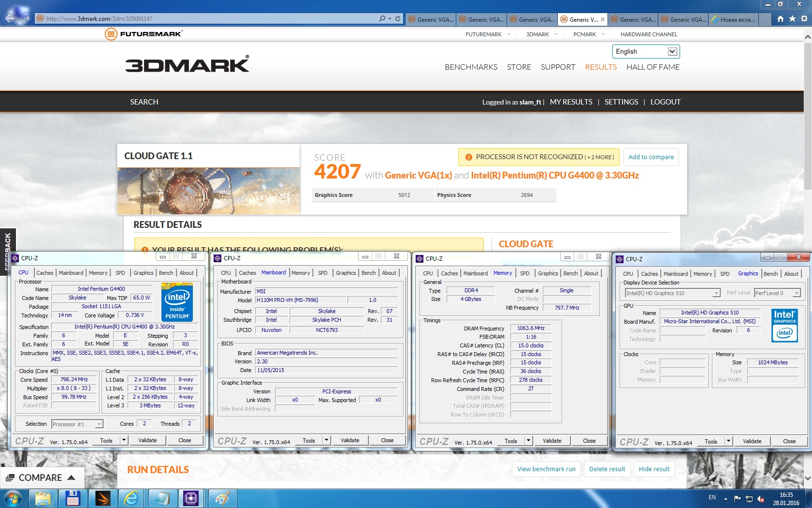Viewport: 812px width, 508px height.
Task: Open Tools dropdown arrow in Mainboard window
Action: point(327,440)
